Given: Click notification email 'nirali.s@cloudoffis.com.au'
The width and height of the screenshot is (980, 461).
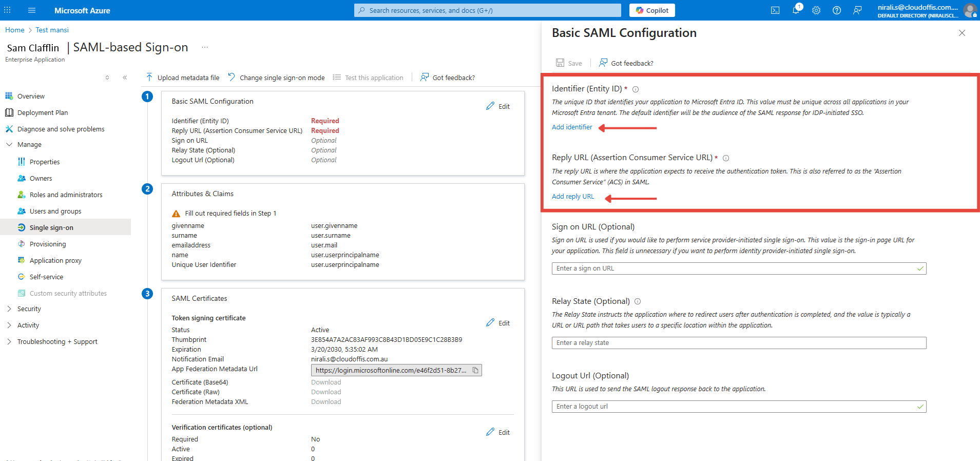Looking at the screenshot, I should tap(349, 359).
